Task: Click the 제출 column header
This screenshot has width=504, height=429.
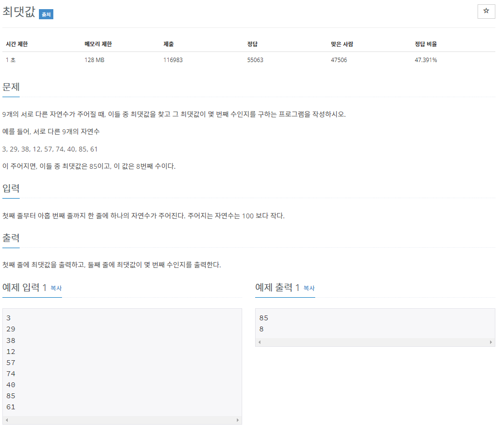Action: click(x=169, y=44)
